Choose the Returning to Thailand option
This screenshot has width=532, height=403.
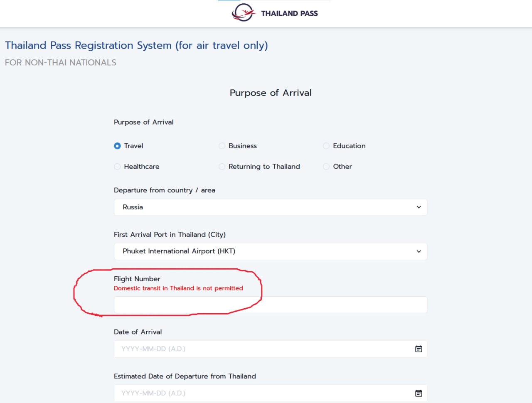(x=222, y=167)
